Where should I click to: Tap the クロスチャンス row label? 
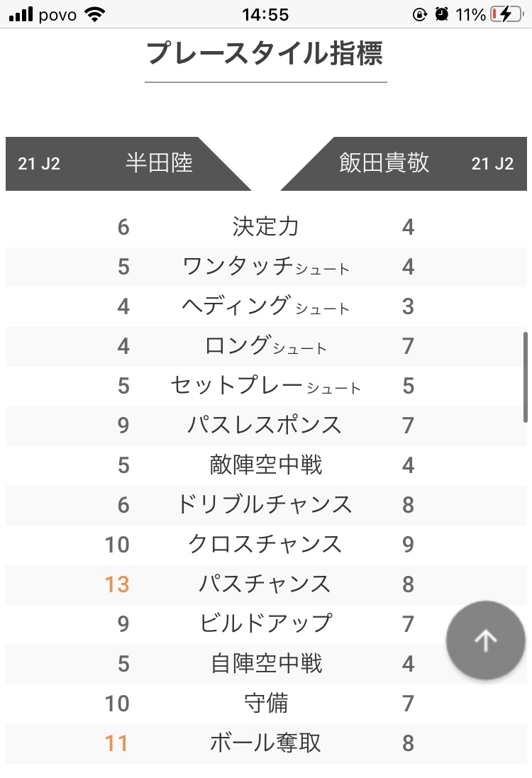click(x=265, y=544)
